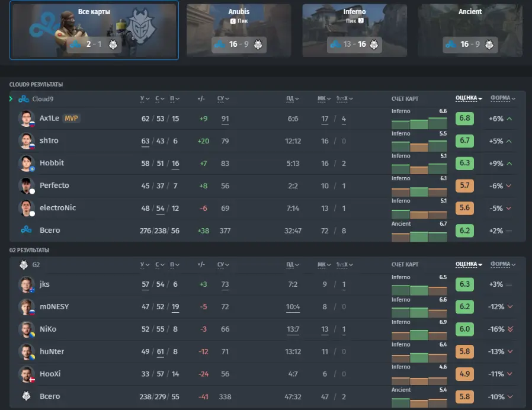Click Ax1Le 6.8 rating badge
This screenshot has width=532, height=410.
coord(464,118)
